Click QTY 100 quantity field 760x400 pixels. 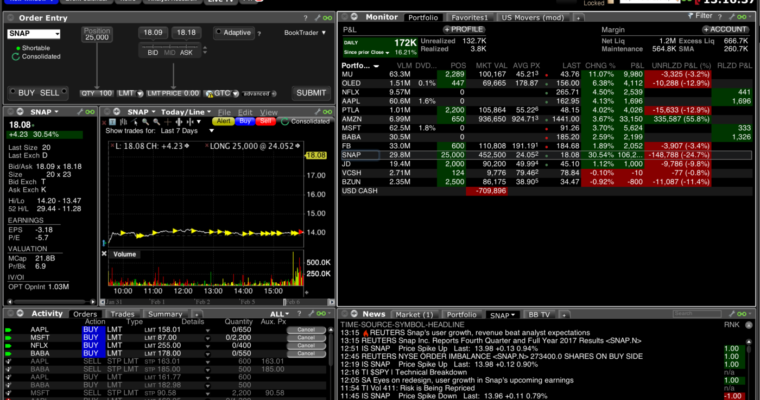tap(96, 94)
